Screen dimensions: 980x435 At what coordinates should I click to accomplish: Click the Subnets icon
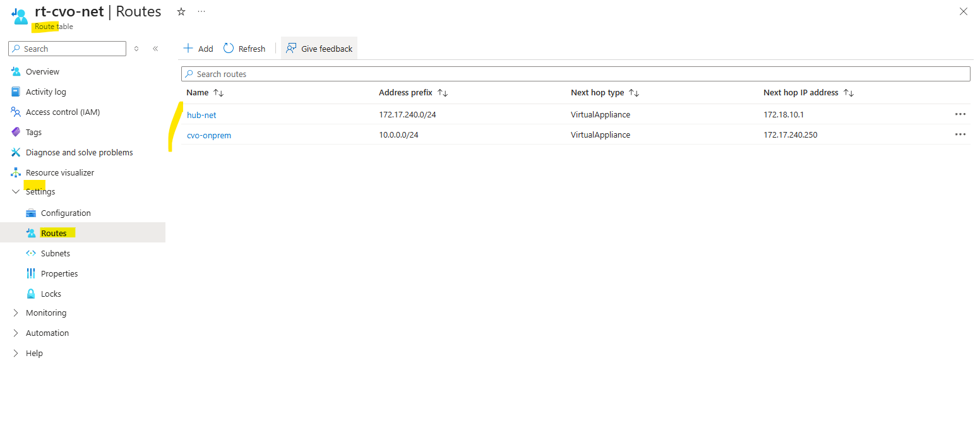point(31,253)
